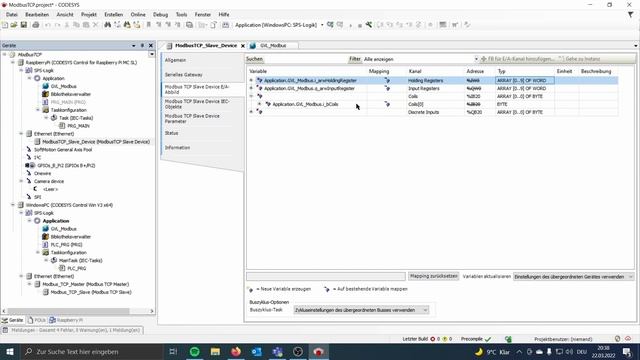The width and height of the screenshot is (640, 360).
Task: Click the Delete X icon in toolbar
Action: (96, 25)
